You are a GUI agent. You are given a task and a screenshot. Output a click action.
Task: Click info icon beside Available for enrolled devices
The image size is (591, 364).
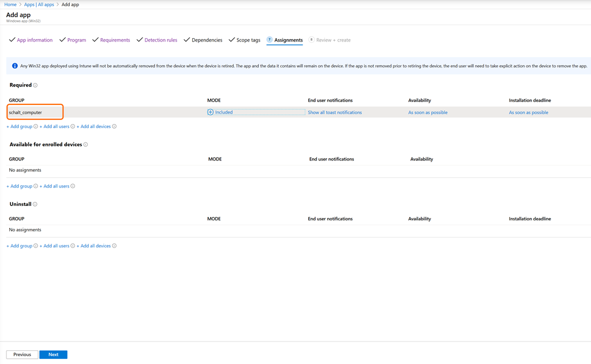click(x=85, y=145)
